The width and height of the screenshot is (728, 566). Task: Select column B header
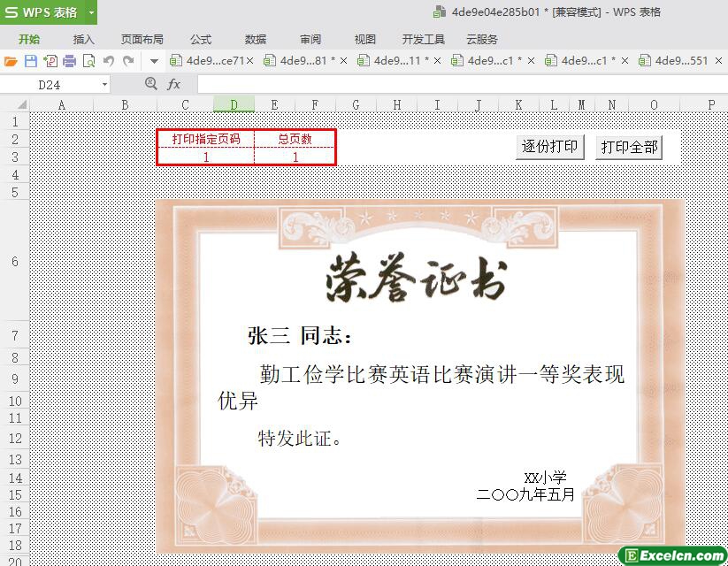click(x=125, y=105)
